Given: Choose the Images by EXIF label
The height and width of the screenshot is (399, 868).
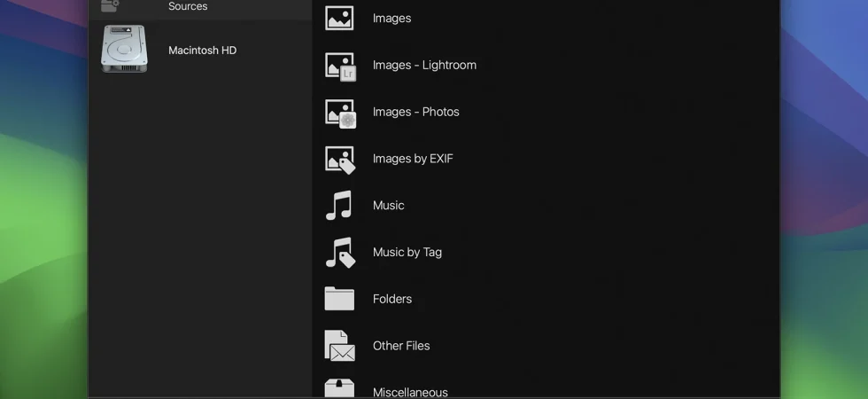Looking at the screenshot, I should coord(413,159).
